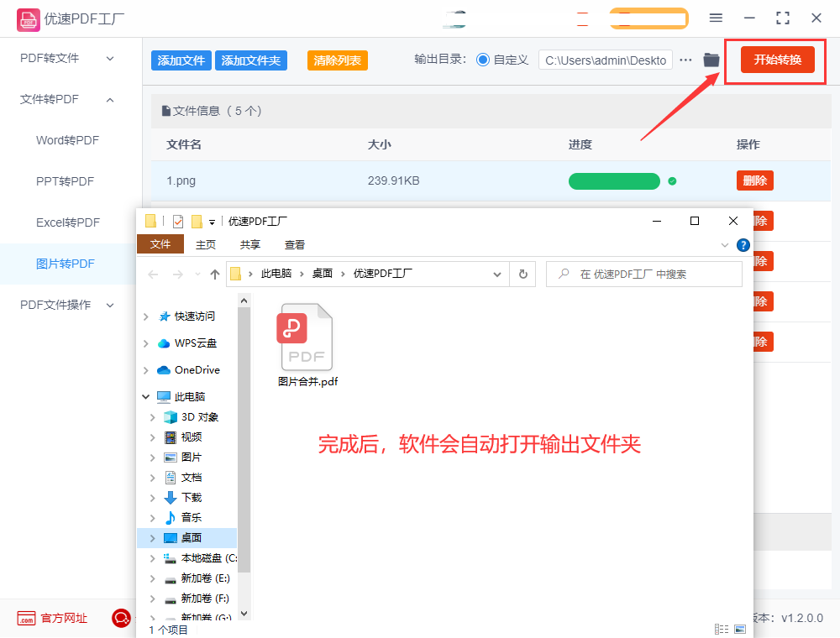Open output folder icon next to path
840x638 pixels.
(x=711, y=60)
